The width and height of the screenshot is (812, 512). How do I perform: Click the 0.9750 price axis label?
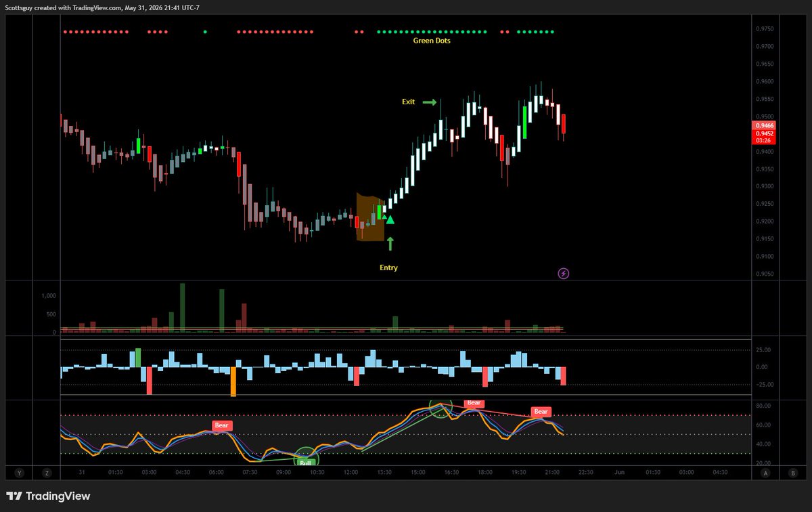click(765, 29)
